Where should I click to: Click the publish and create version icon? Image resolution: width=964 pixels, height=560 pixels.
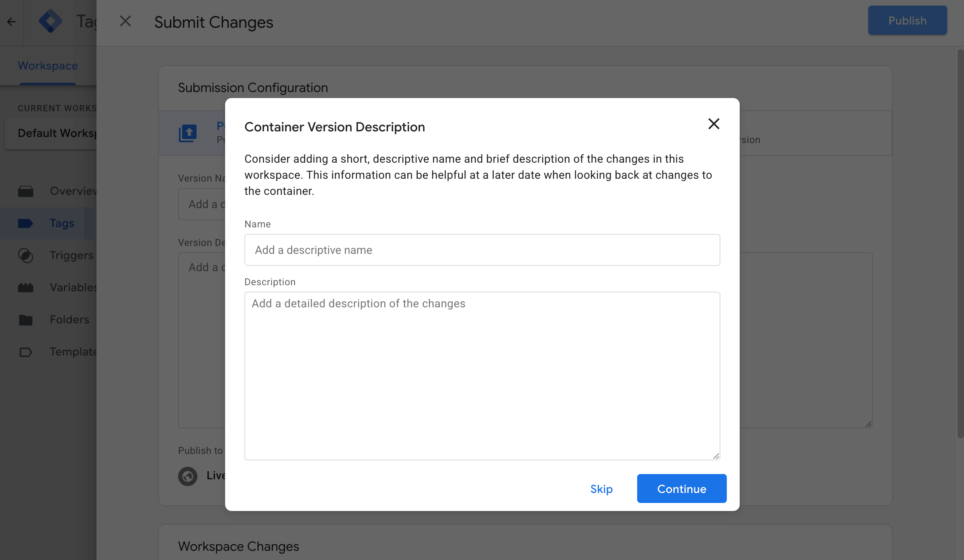click(x=188, y=133)
